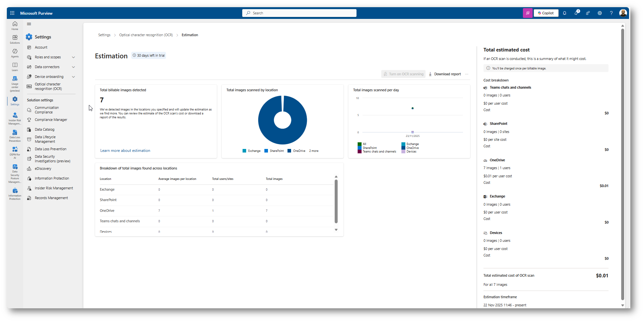
Task: Toggle the Exchange legend swatch in pie chart
Action: coord(245,151)
